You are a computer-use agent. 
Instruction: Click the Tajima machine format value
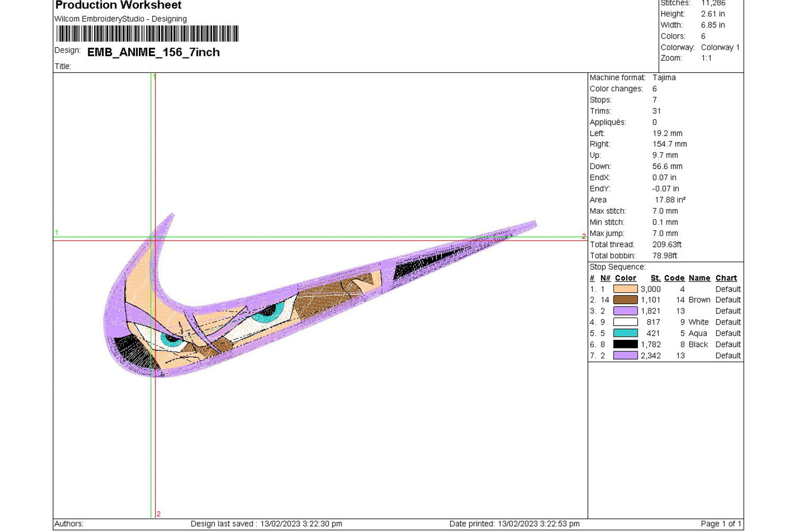click(x=664, y=78)
